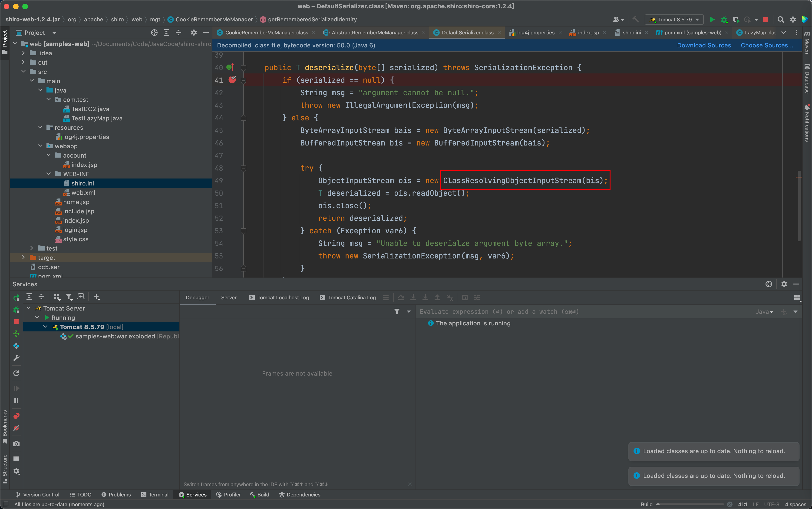Viewport: 812px width, 509px height.
Task: Click the Evaluate expression input field
Action: pos(572,312)
